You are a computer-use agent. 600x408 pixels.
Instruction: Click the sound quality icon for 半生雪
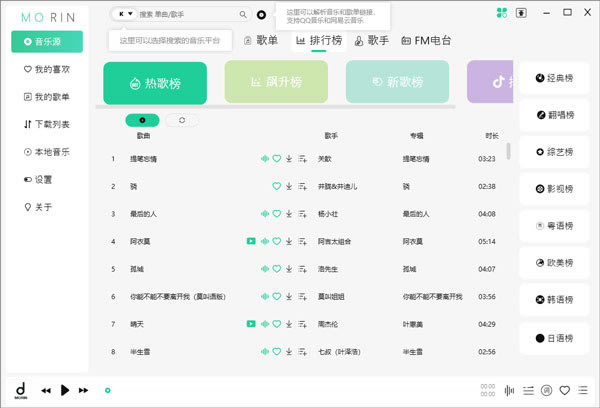(x=265, y=352)
